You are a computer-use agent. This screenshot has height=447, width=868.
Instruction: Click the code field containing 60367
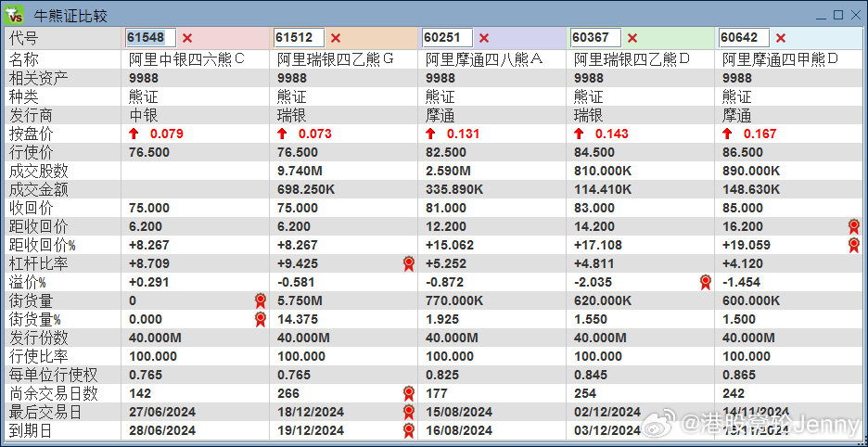click(x=595, y=38)
